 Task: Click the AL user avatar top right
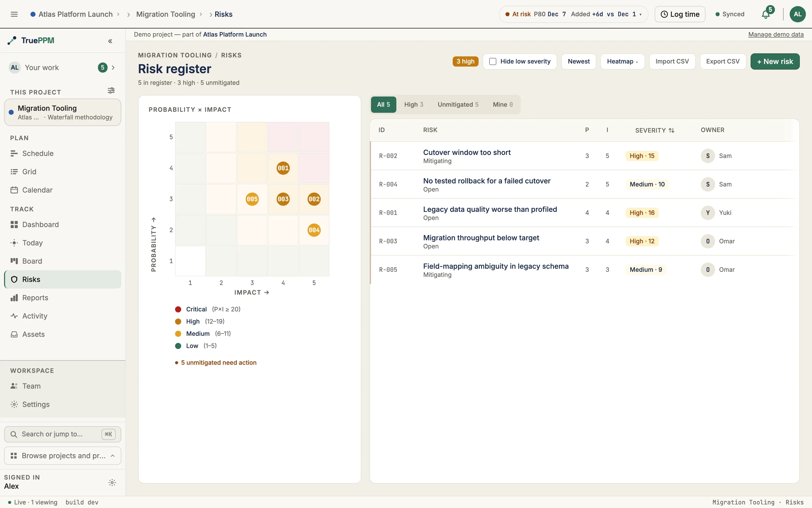click(x=798, y=14)
